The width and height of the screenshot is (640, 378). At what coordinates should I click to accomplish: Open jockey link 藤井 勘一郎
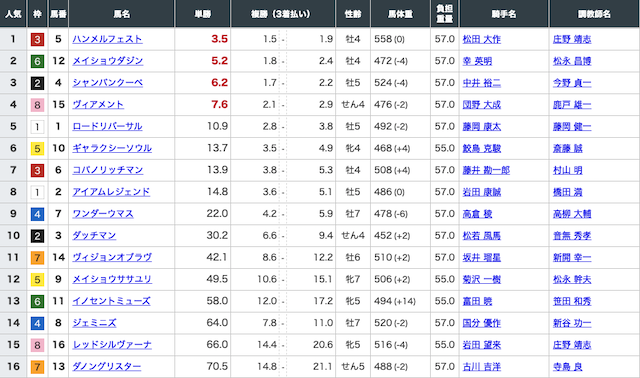coord(486,170)
